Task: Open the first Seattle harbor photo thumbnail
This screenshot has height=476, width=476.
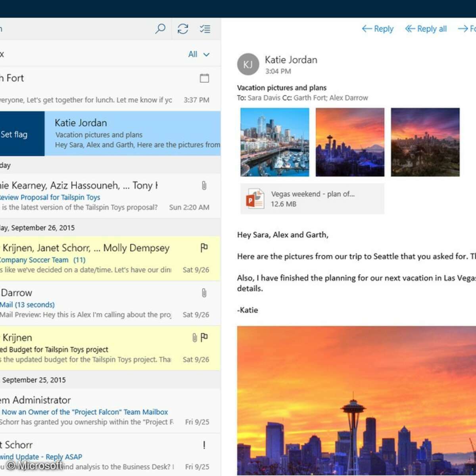Action: 274,142
